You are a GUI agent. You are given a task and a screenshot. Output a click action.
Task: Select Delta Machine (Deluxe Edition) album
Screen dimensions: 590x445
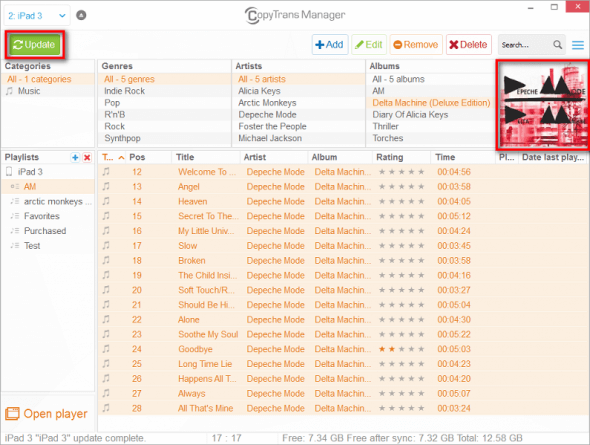click(x=430, y=103)
